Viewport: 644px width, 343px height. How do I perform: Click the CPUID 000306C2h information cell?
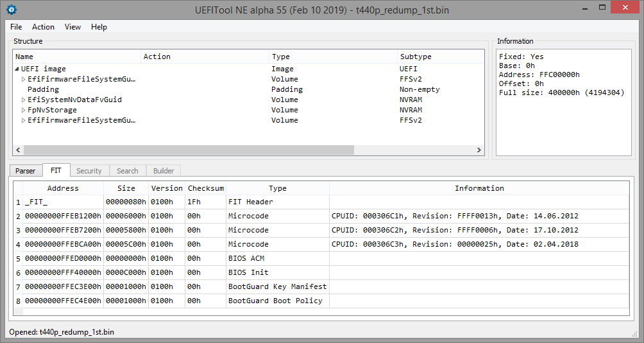click(x=479, y=231)
